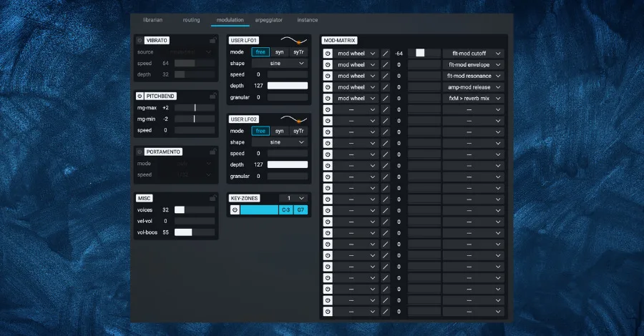644x336 pixels.
Task: Click curve icon in flt-mod envelope row
Action: point(385,64)
